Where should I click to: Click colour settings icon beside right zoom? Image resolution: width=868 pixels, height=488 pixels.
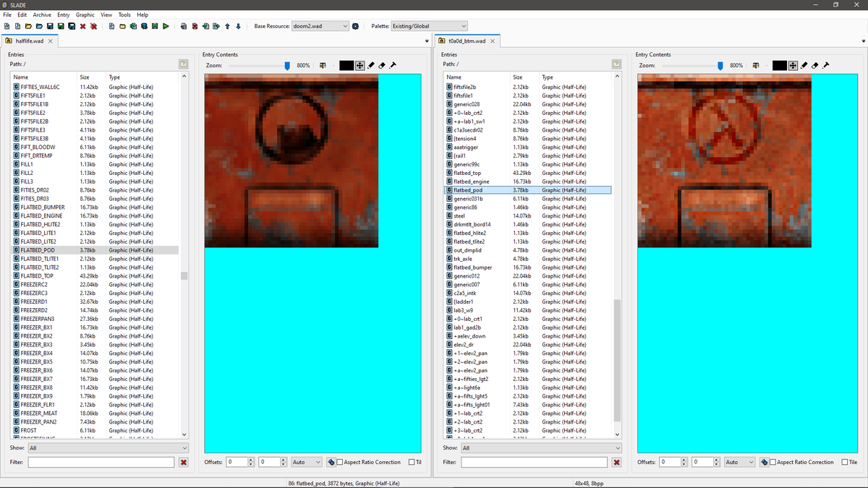click(756, 65)
